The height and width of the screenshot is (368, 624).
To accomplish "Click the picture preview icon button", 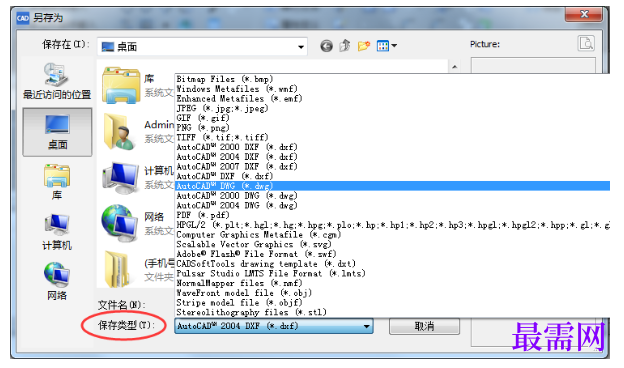I will click(586, 43).
